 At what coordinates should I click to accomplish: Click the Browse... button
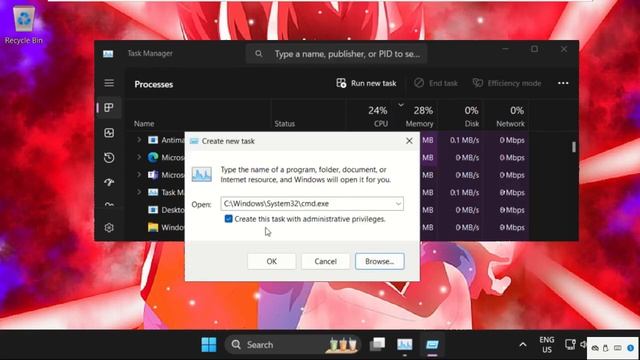(380, 261)
